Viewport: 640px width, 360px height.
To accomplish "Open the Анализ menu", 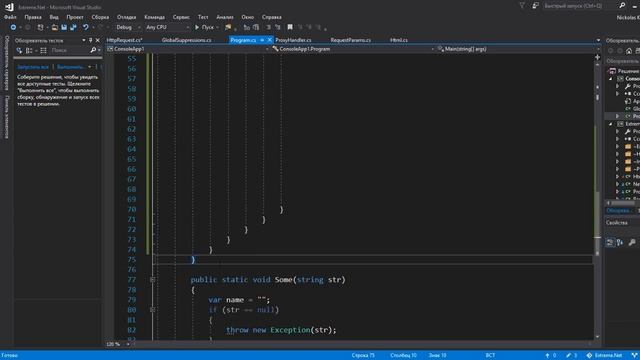I will pyautogui.click(x=225, y=17).
